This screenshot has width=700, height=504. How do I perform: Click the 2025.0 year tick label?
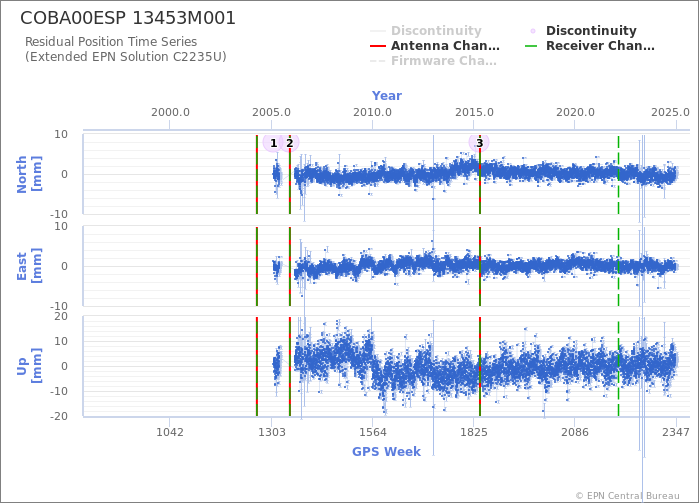(670, 112)
